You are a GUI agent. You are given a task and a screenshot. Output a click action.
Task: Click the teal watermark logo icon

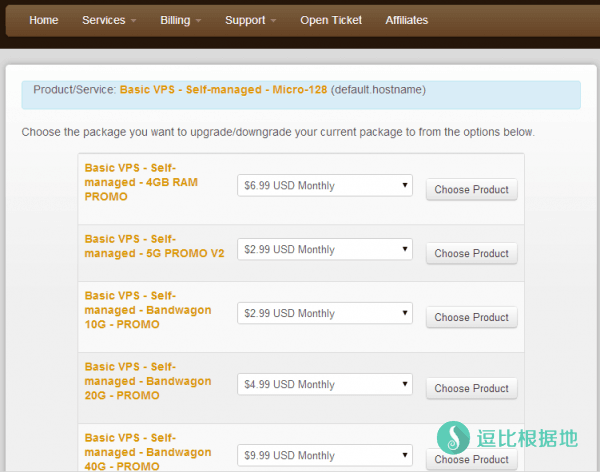[x=453, y=439]
